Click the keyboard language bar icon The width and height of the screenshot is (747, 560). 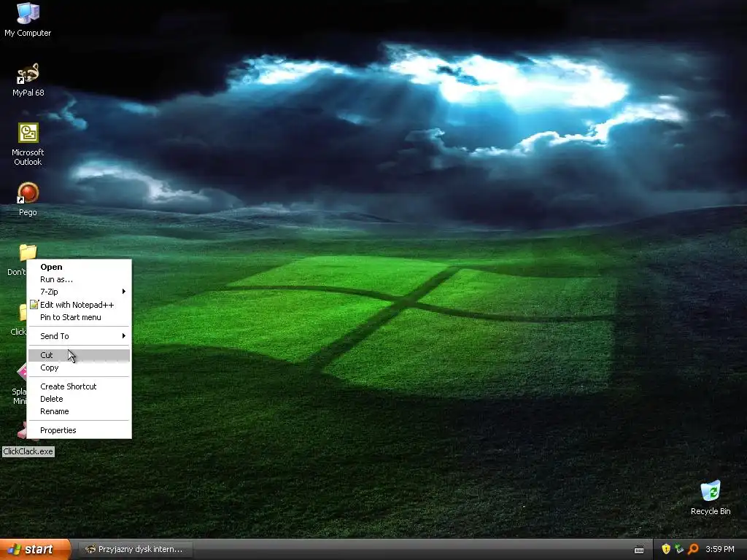point(639,550)
